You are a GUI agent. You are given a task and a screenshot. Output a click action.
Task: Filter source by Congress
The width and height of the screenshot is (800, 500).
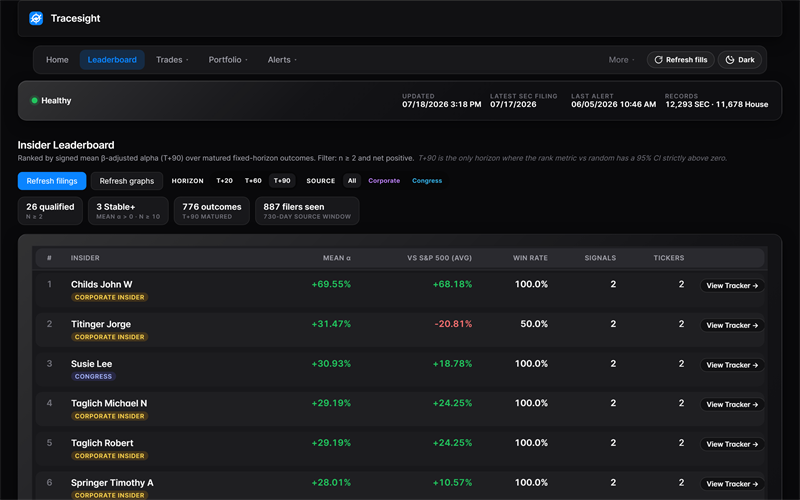pos(427,181)
